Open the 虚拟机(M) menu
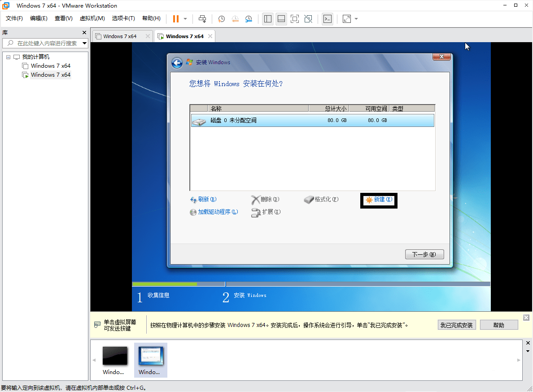Screen dimensions: 533x392 (92, 18)
